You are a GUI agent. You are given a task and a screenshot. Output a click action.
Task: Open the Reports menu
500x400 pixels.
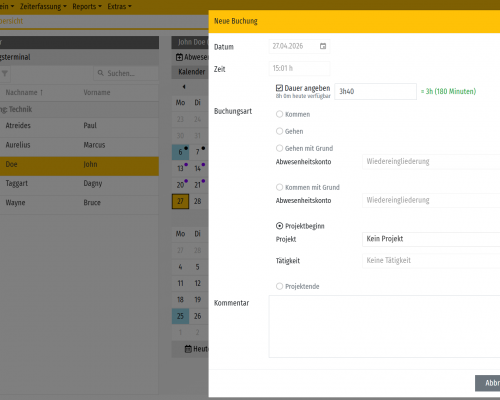[x=87, y=6]
